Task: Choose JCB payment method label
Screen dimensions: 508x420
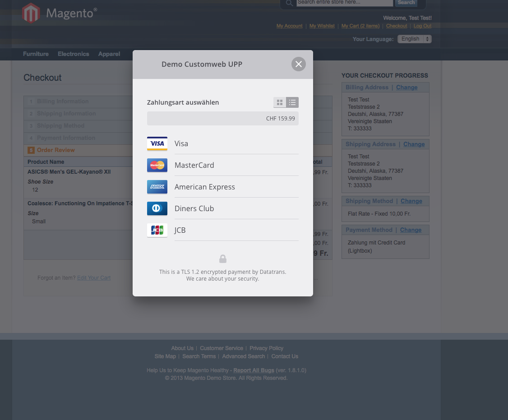Action: (x=180, y=230)
